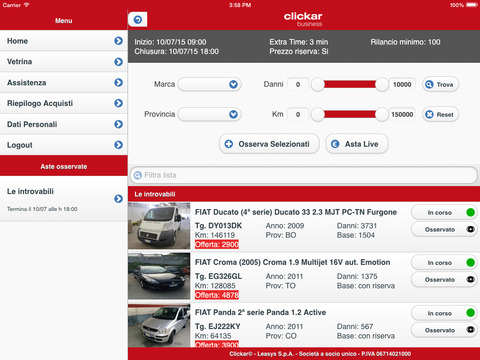
Task: Click the Danni slider's right handle
Action: (x=382, y=84)
